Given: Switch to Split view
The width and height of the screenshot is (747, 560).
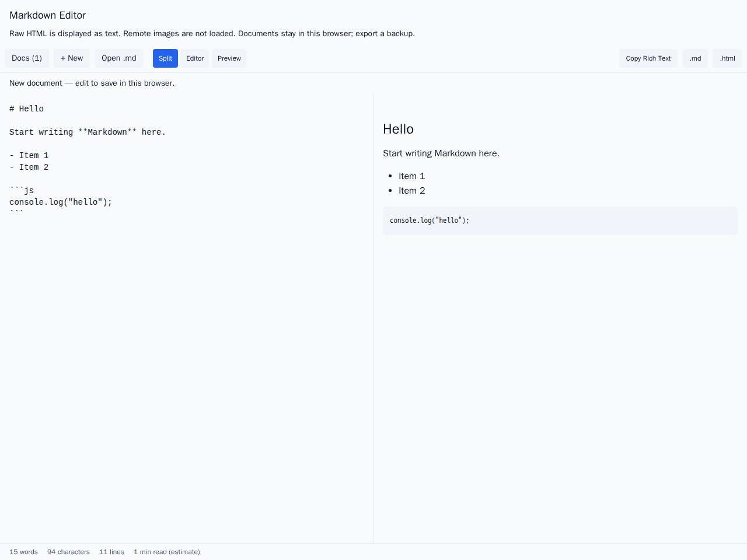Looking at the screenshot, I should (x=165, y=58).
